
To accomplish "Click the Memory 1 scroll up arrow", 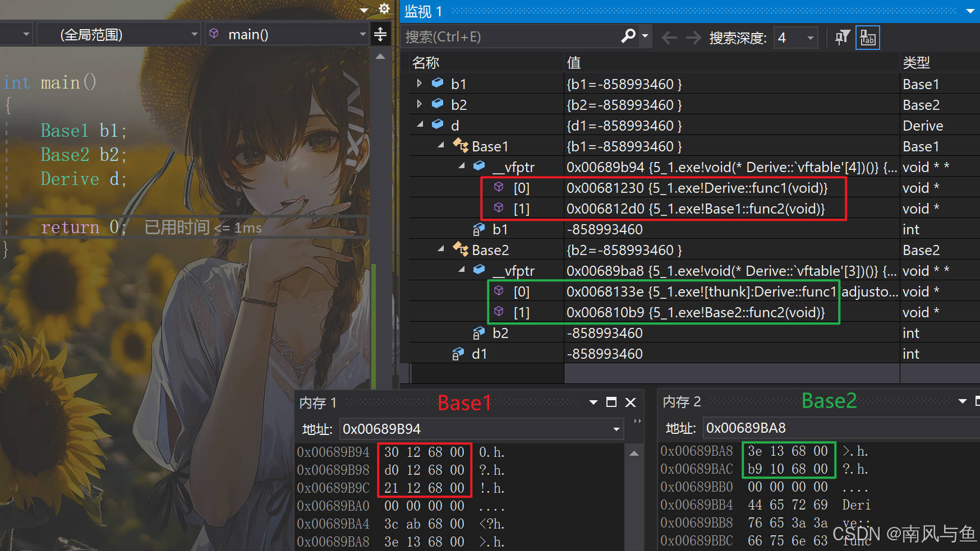I will (634, 453).
